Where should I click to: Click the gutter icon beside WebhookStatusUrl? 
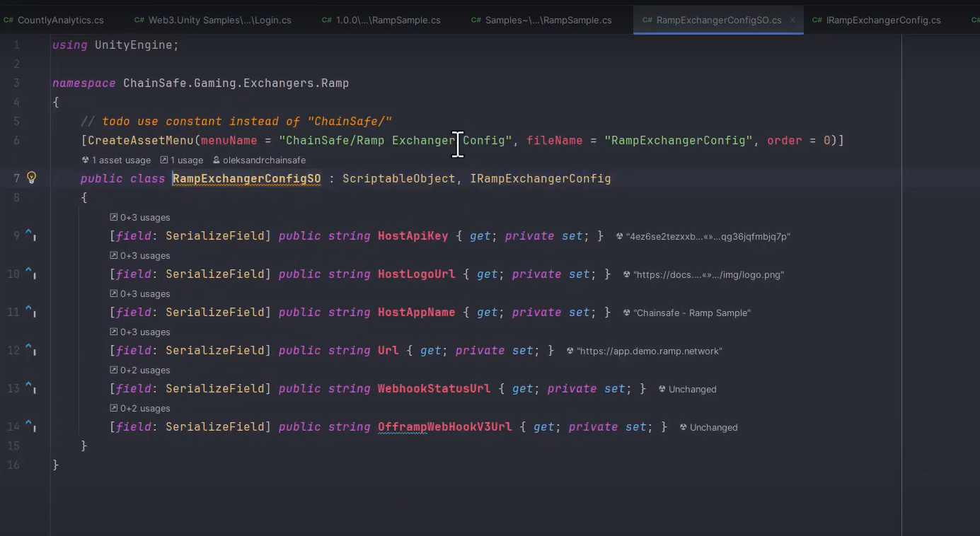pyautogui.click(x=30, y=388)
